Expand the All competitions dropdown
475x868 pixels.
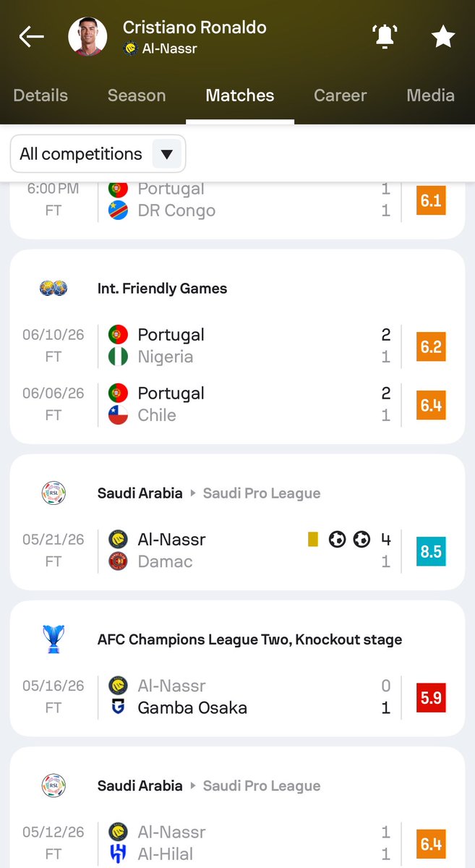pyautogui.click(x=98, y=154)
